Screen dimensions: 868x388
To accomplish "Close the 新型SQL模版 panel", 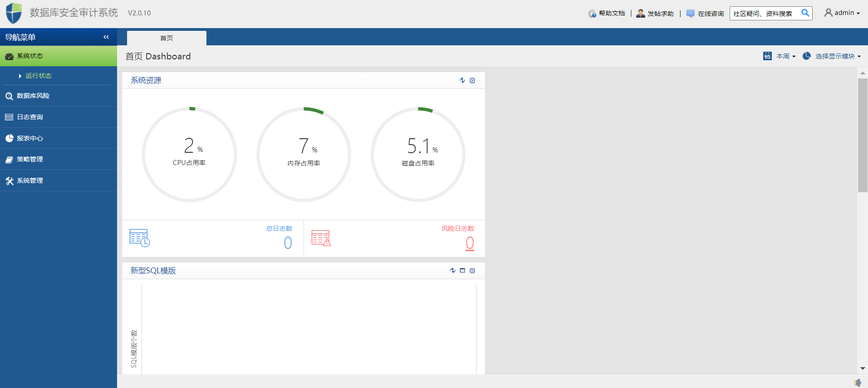I will 472,271.
